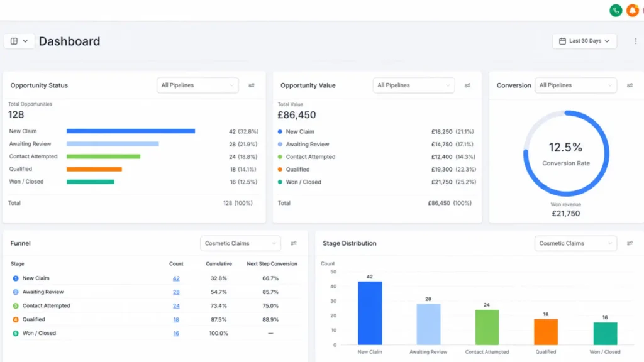This screenshot has width=644, height=362.
Task: Open the dashboard three-dot options menu
Action: click(x=635, y=41)
